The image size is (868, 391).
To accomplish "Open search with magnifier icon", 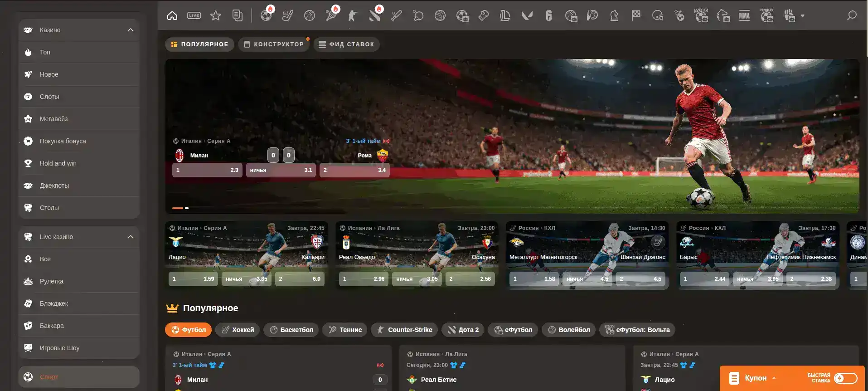I will tap(852, 16).
